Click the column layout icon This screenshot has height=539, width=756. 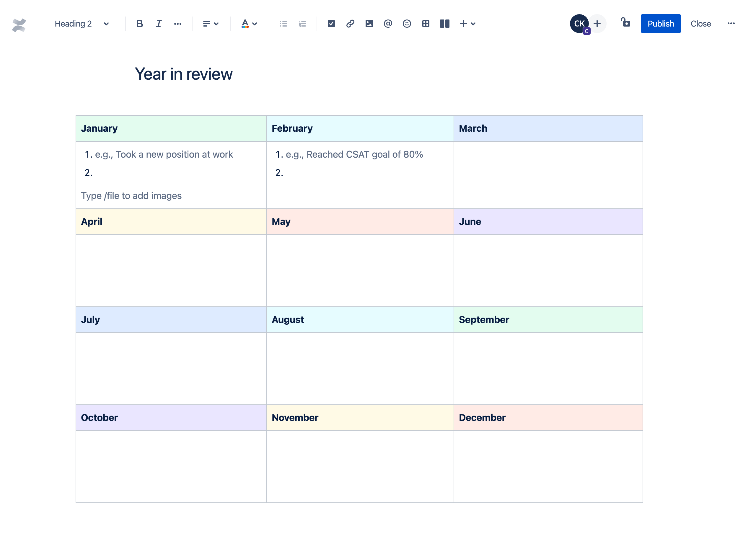tap(444, 23)
